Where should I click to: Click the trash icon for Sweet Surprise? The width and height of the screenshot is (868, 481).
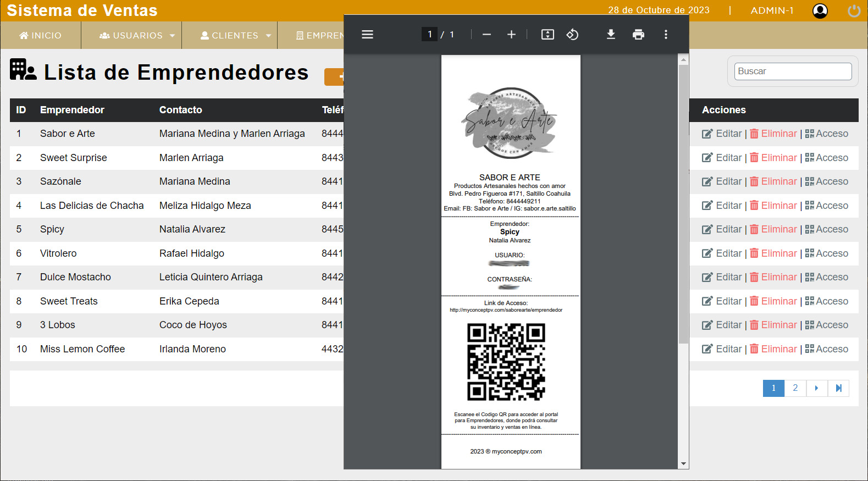coord(754,158)
